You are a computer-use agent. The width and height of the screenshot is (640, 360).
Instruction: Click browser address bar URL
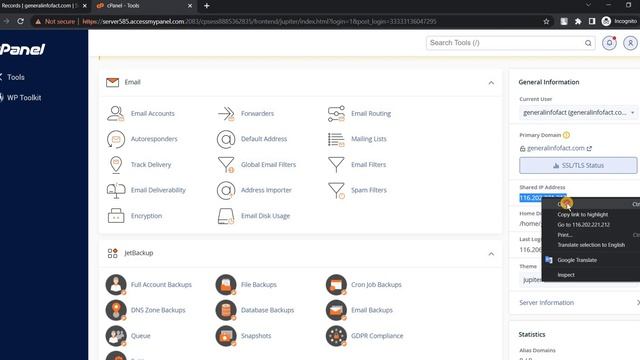point(259,21)
